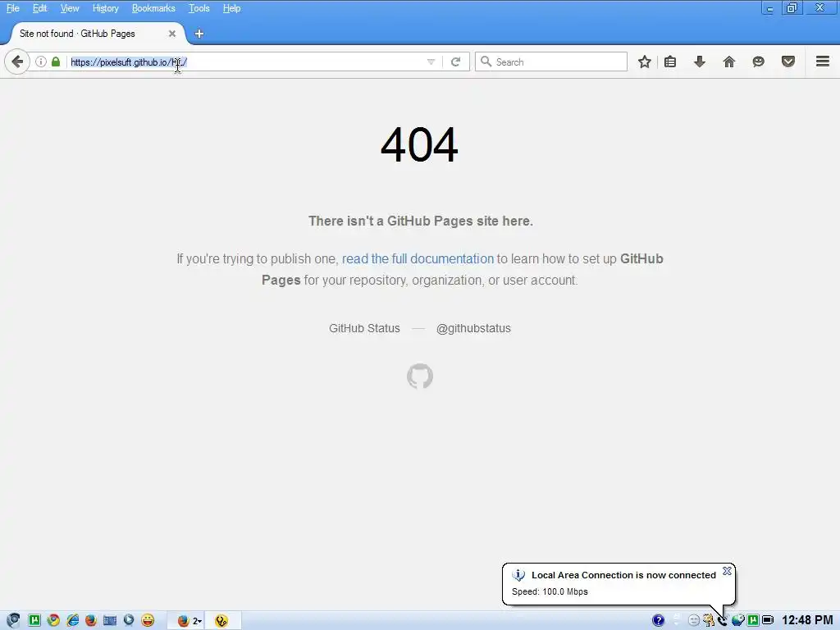
Task: Save page to Pocket icon
Action: [788, 62]
